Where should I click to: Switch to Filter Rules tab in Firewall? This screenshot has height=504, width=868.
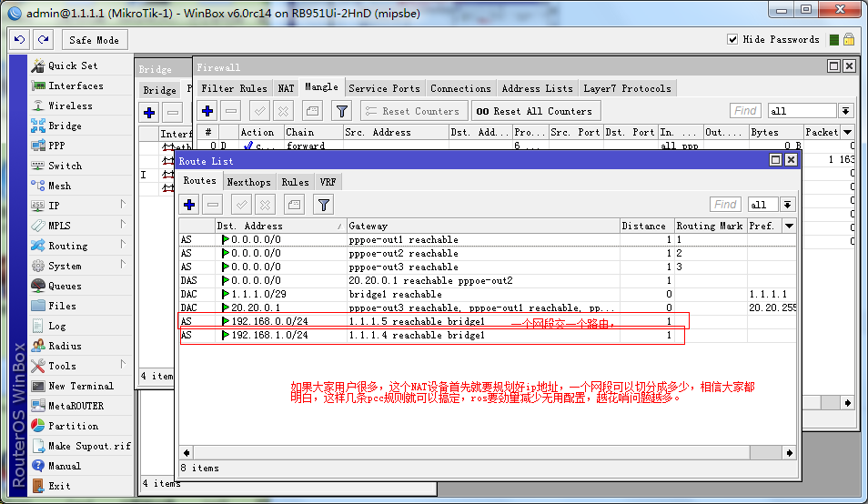click(x=234, y=88)
